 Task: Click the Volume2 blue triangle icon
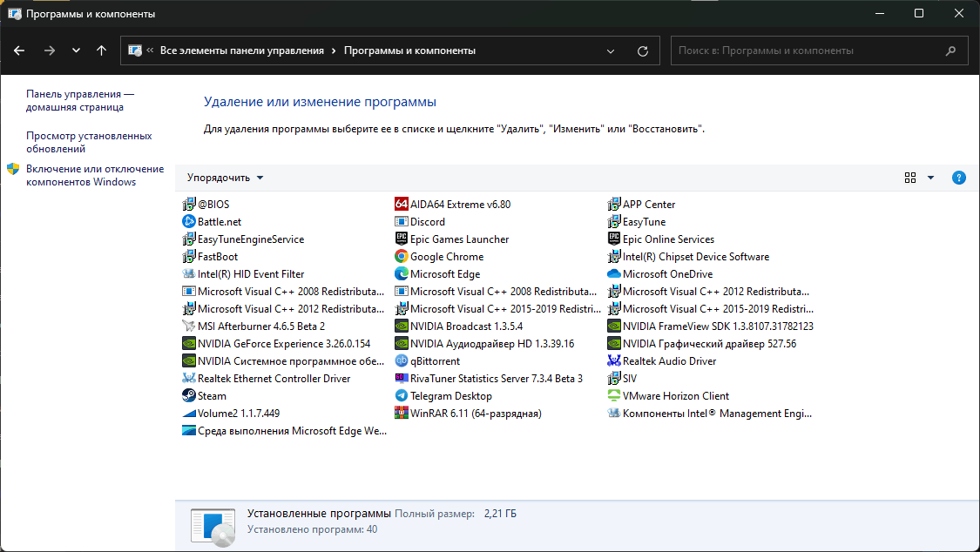pos(189,414)
